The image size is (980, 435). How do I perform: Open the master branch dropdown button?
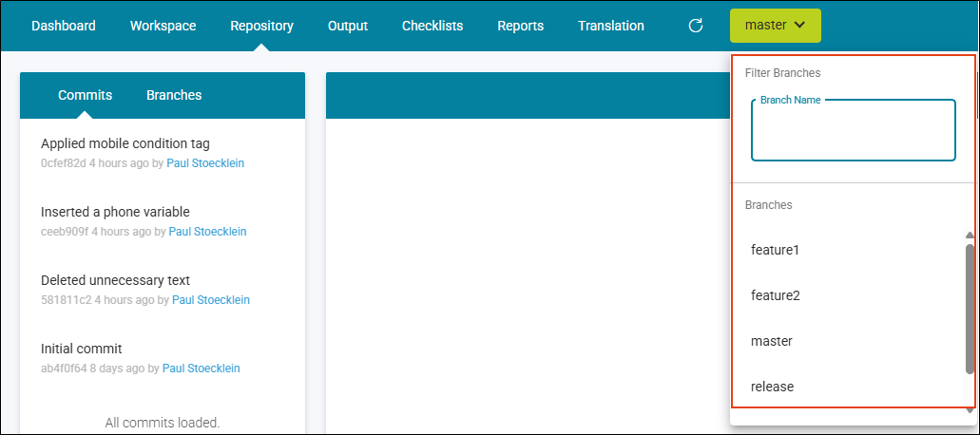pos(775,26)
